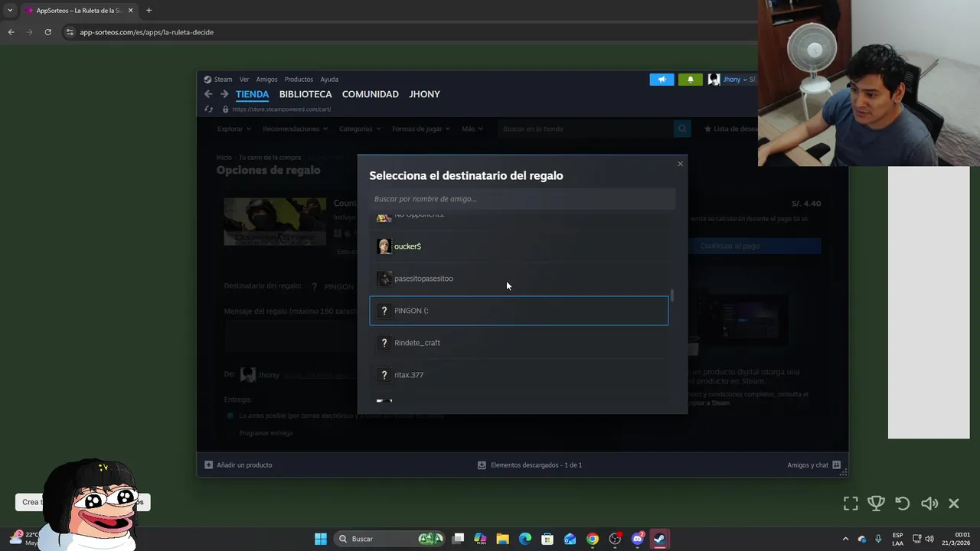Open Amigos y chat panel

(x=814, y=465)
